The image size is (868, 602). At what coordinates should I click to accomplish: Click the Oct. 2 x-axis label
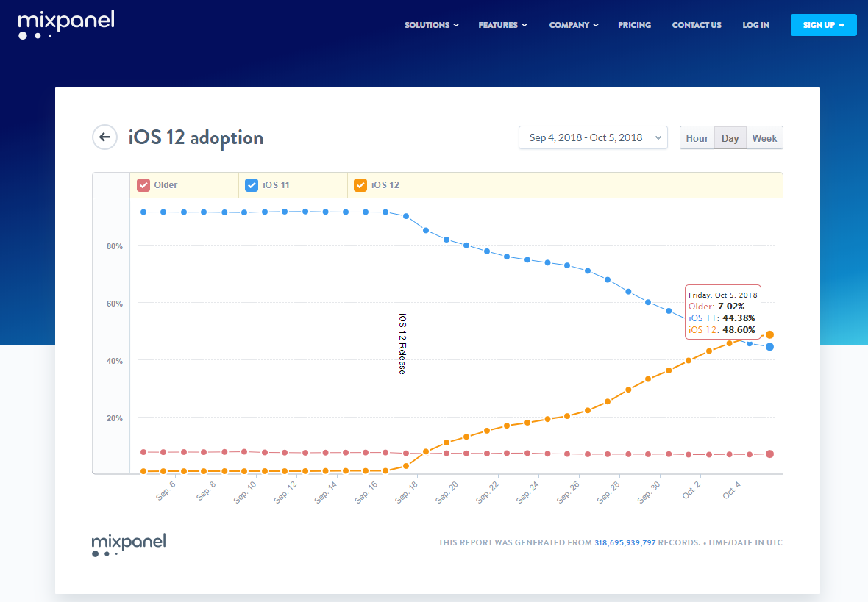pos(691,490)
